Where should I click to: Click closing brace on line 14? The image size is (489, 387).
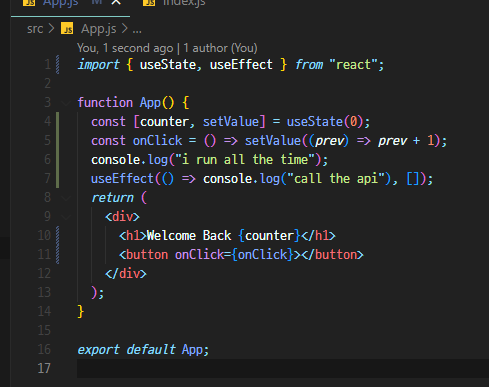(80, 312)
